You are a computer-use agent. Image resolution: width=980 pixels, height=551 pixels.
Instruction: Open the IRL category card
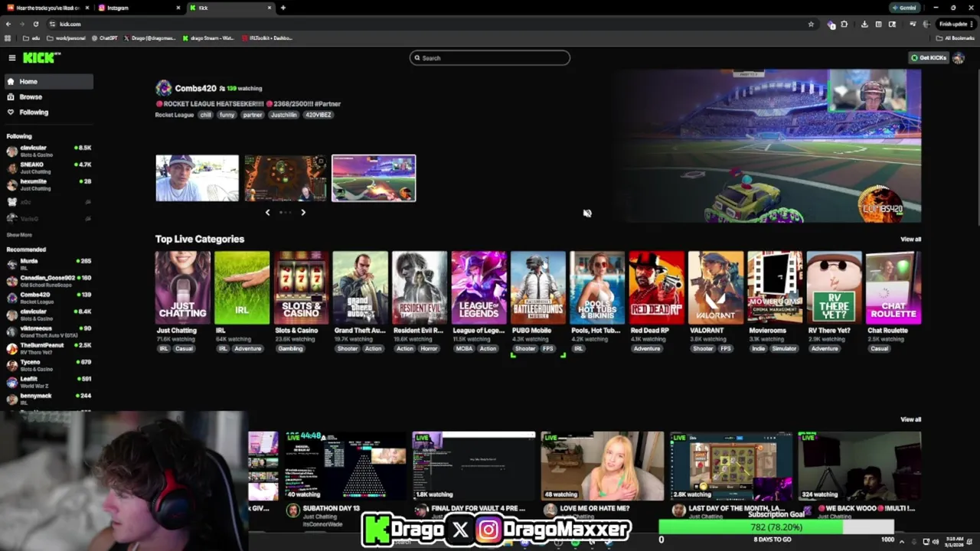pyautogui.click(x=242, y=288)
